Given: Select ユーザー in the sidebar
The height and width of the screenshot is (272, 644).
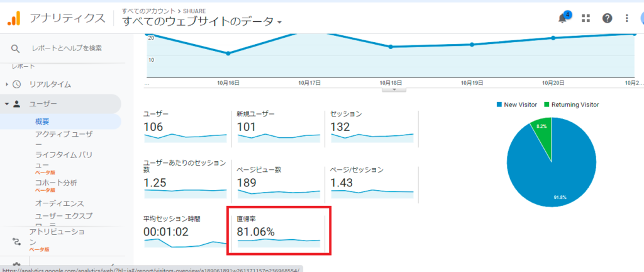Looking at the screenshot, I should pyautogui.click(x=43, y=104).
